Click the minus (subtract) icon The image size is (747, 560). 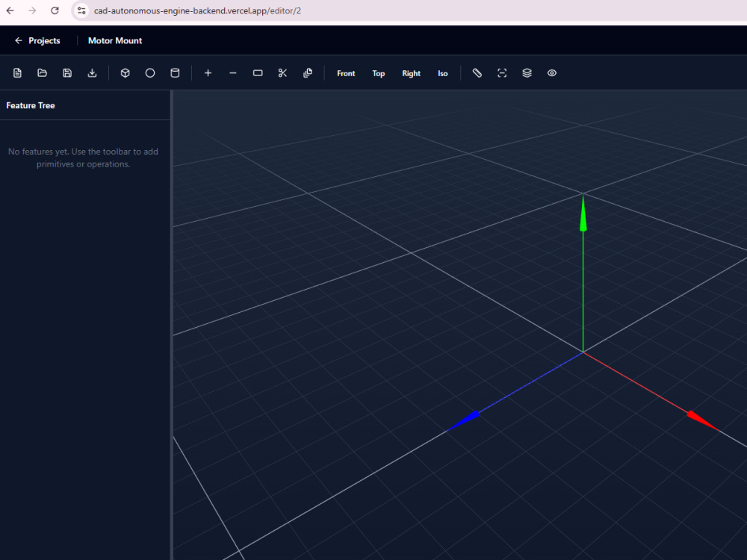233,73
